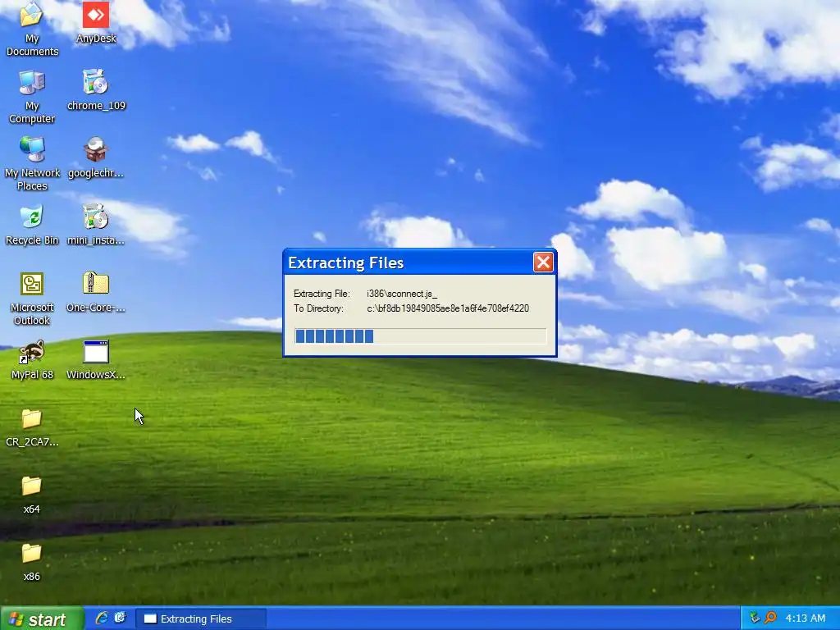Click the 4:13 AM system clock
This screenshot has height=630, width=840.
(x=806, y=619)
